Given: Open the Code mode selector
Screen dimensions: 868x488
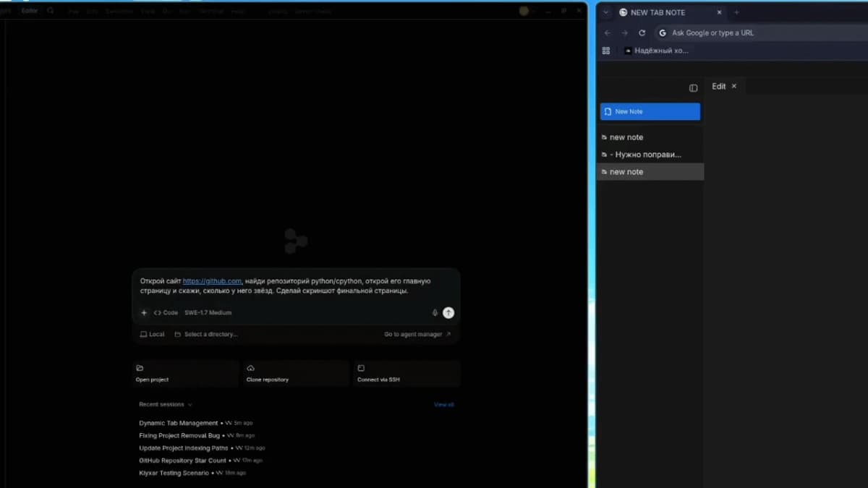Looking at the screenshot, I should [166, 313].
